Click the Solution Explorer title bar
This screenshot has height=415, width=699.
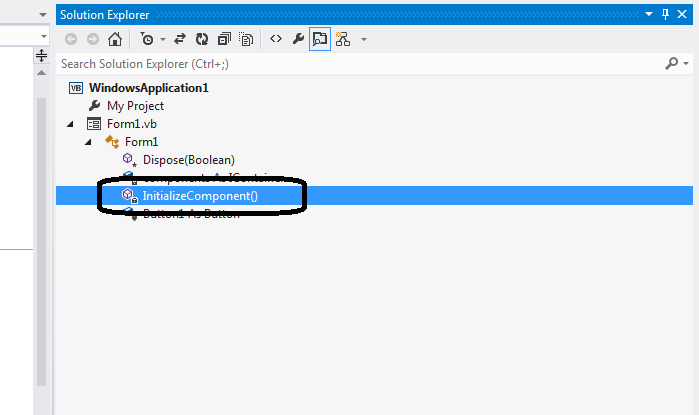(374, 15)
